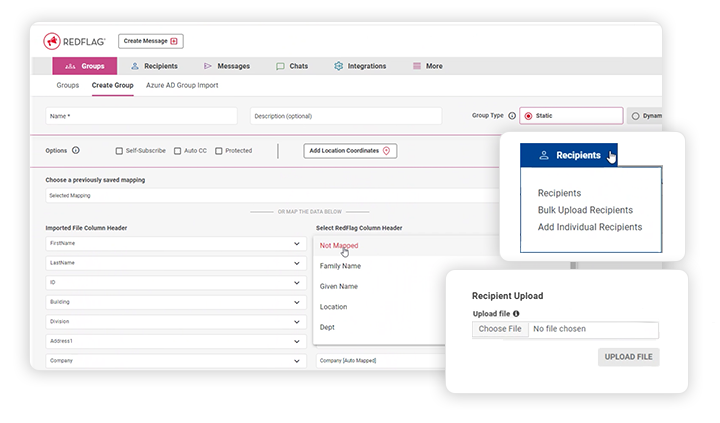Open the ID column dropdown
This screenshot has width=720, height=423.
pyautogui.click(x=176, y=282)
